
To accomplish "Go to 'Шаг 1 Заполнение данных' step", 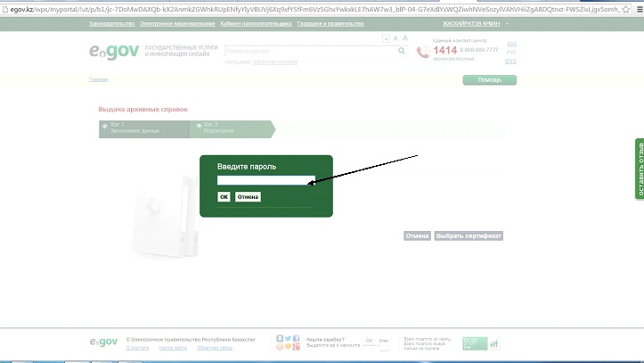I will [x=143, y=128].
